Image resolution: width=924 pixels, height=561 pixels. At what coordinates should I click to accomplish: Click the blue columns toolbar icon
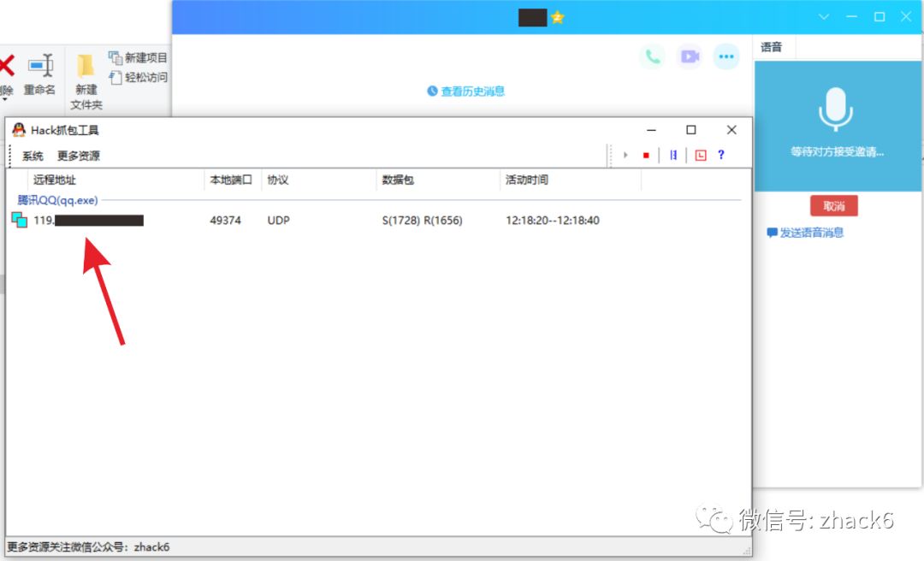[x=673, y=155]
